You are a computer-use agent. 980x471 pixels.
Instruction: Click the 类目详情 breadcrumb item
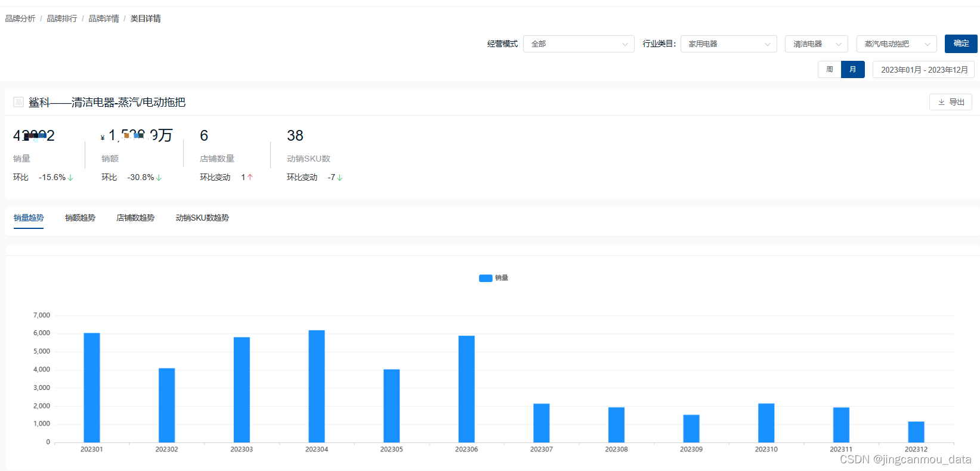[x=146, y=18]
